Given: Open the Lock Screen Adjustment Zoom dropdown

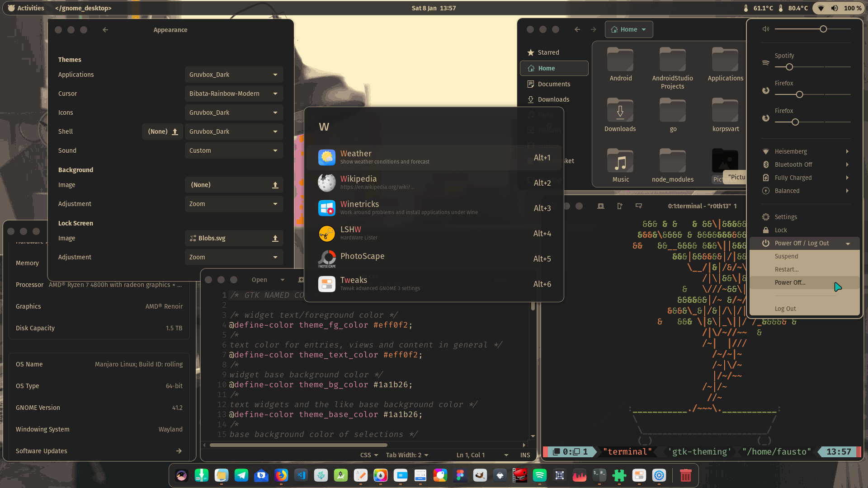Looking at the screenshot, I should 234,257.
